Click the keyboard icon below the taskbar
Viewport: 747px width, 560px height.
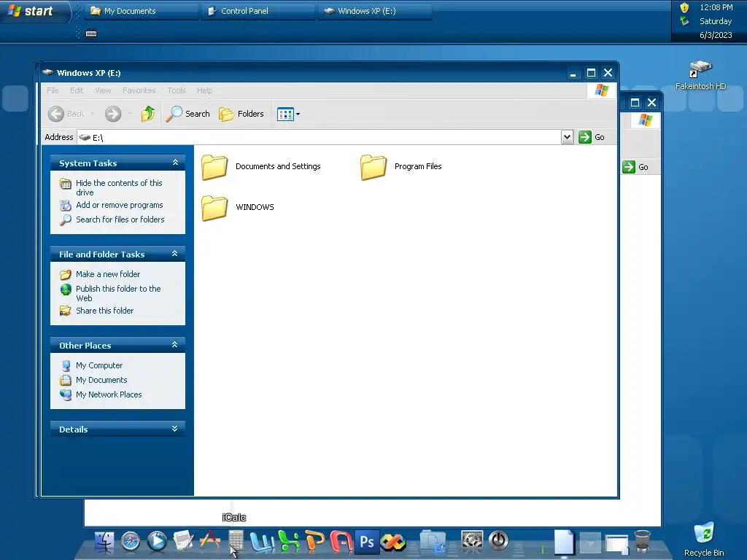pos(91,34)
